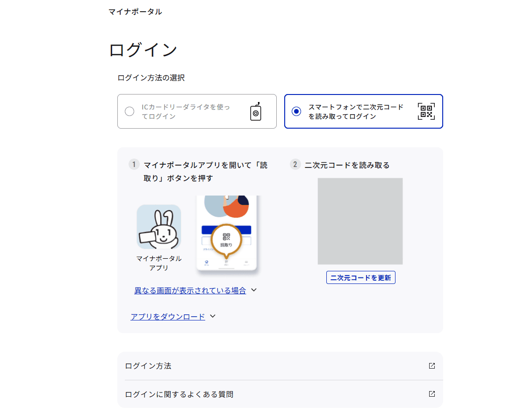Select the smartphone 二次元コード radio button
The height and width of the screenshot is (414, 532).
(296, 111)
